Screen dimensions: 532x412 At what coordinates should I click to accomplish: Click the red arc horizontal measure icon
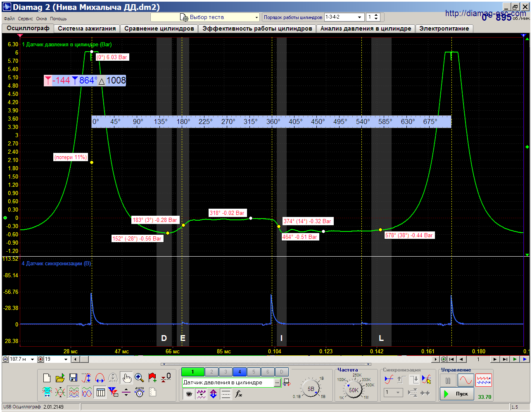pos(100,378)
